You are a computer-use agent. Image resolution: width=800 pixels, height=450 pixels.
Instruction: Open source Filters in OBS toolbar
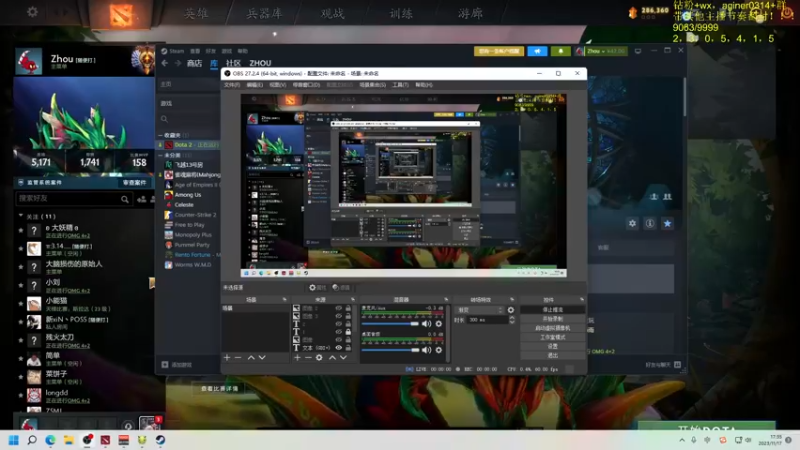pyautogui.click(x=341, y=288)
